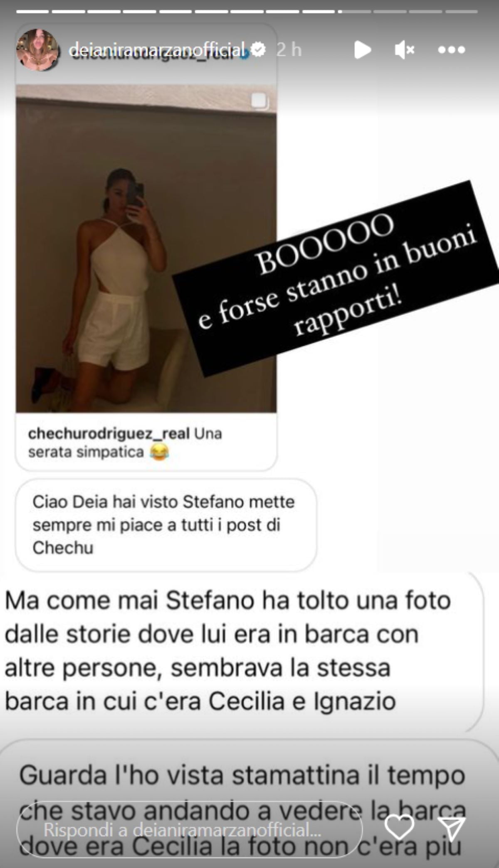The image size is (499, 868).
Task: Open deianiramarzanoofficial profile picture
Action: click(x=37, y=50)
